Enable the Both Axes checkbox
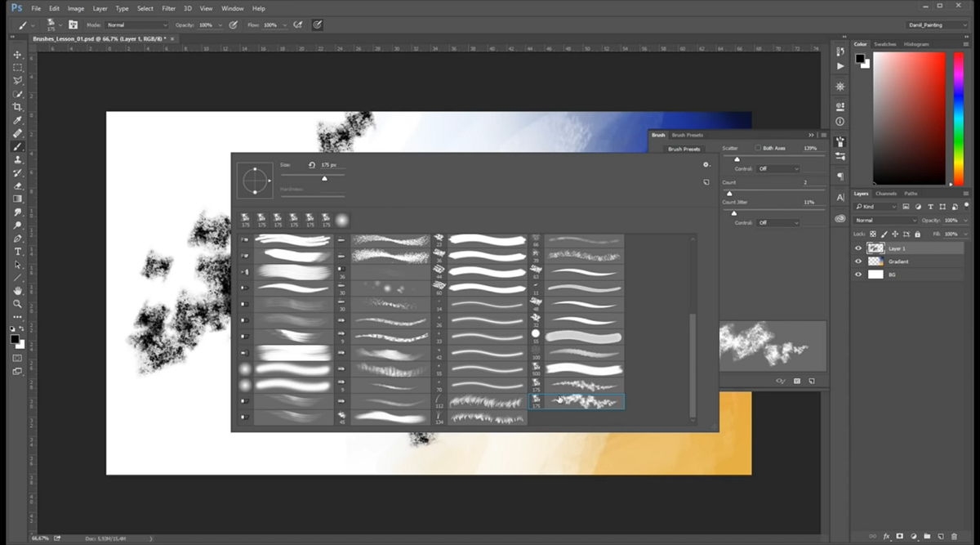This screenshot has width=980, height=545. (758, 149)
